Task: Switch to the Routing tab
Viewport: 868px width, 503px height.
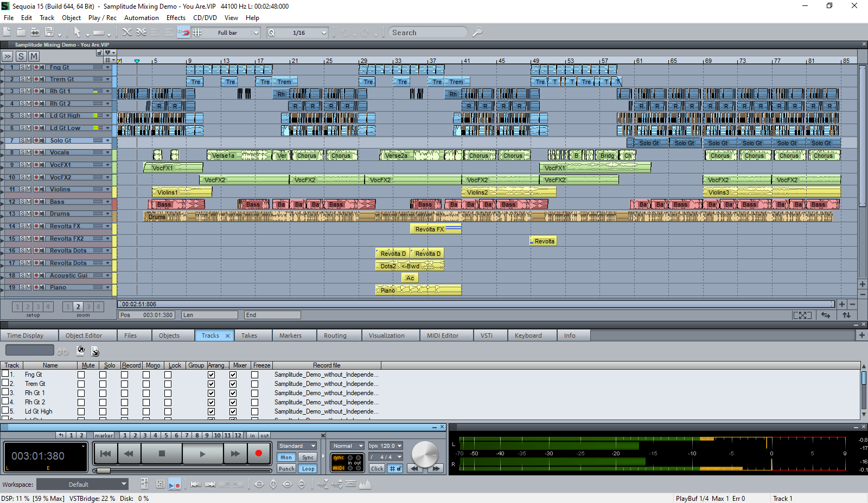Action: click(x=335, y=336)
